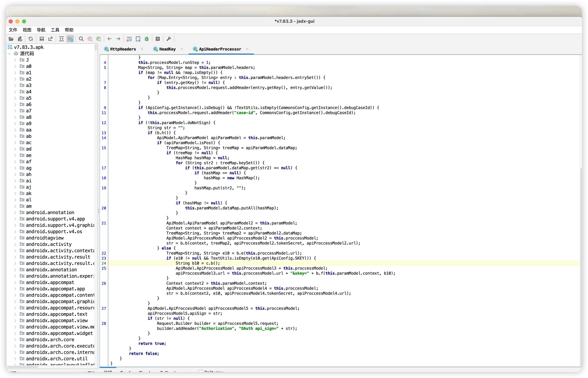Open the log viewer icon
Image resolution: width=588 pixels, height=378 pixels.
[158, 39]
